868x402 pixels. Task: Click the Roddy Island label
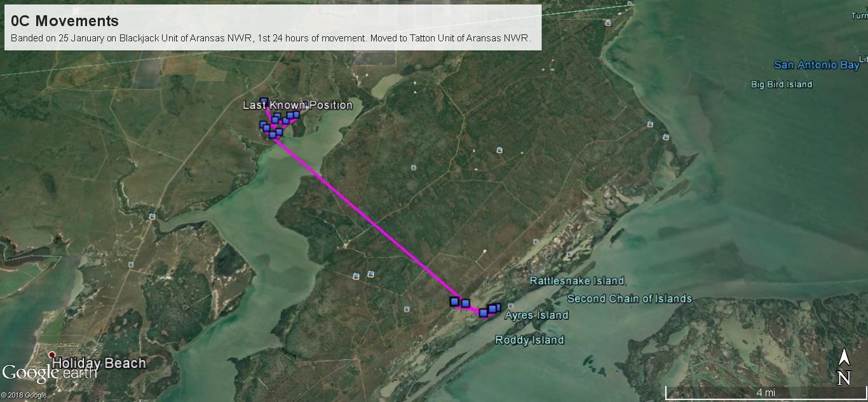coord(529,340)
